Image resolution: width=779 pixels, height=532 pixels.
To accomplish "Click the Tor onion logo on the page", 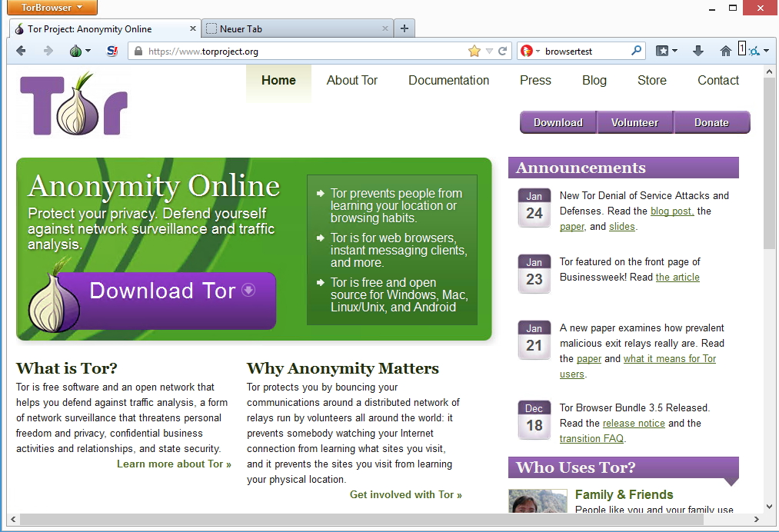I will (x=74, y=105).
